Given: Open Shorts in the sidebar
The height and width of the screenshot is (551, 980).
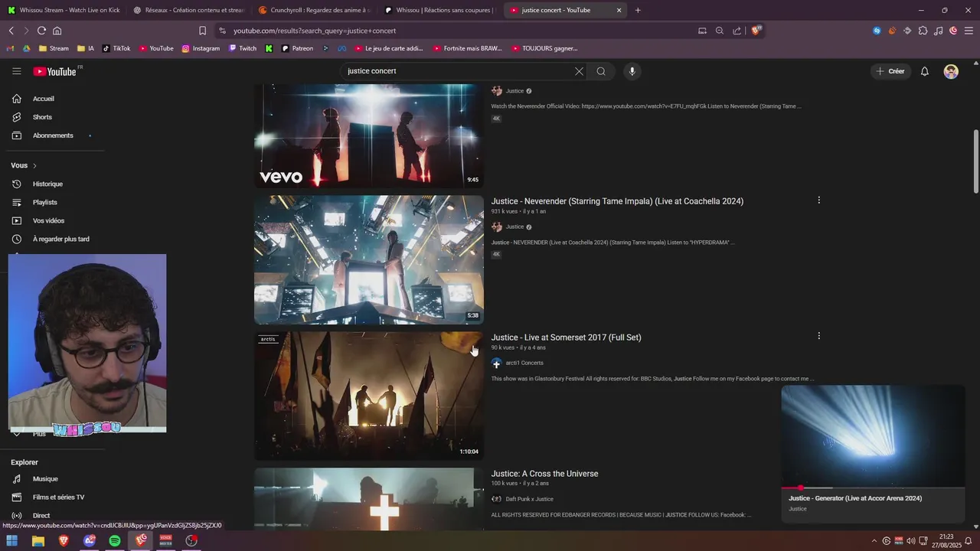Looking at the screenshot, I should pos(42,117).
